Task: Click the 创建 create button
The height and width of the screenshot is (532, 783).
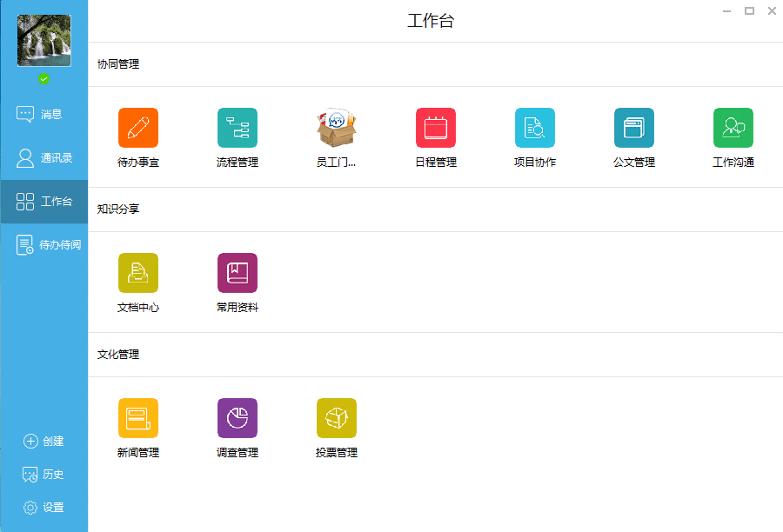Action: 43,441
